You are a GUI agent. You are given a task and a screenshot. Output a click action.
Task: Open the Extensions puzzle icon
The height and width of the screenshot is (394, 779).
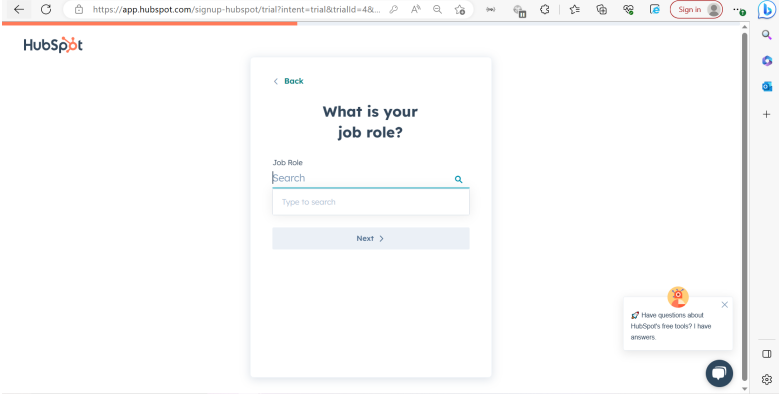point(545,9)
